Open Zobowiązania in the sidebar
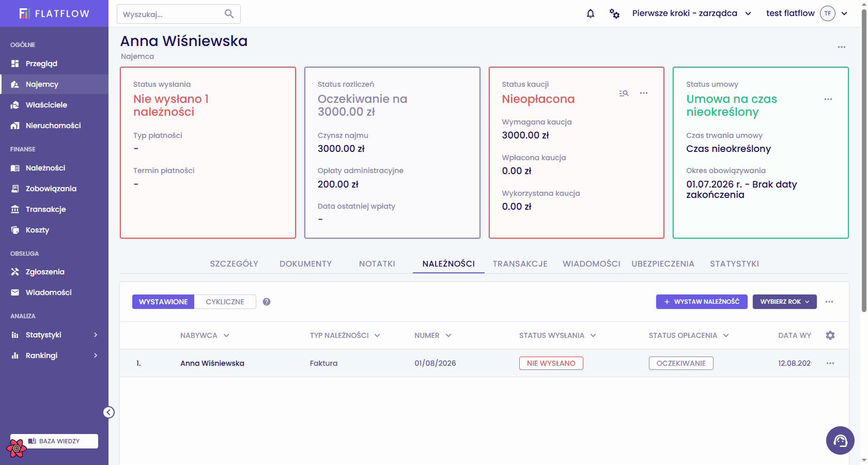 54,189
